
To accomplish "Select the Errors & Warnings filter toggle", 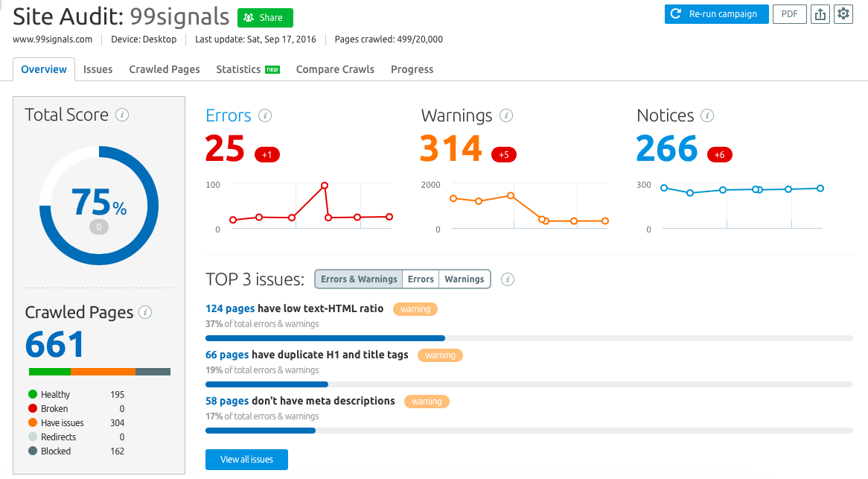I will click(359, 279).
